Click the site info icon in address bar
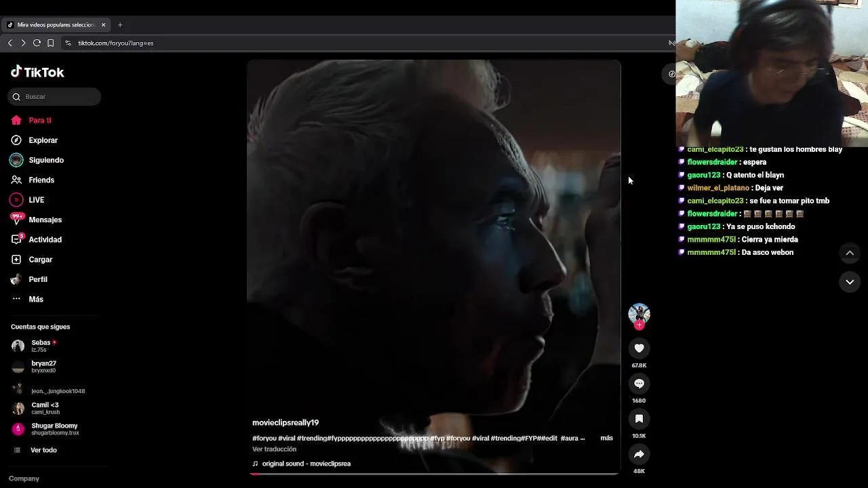Viewport: 868px width, 488px height. [x=68, y=43]
